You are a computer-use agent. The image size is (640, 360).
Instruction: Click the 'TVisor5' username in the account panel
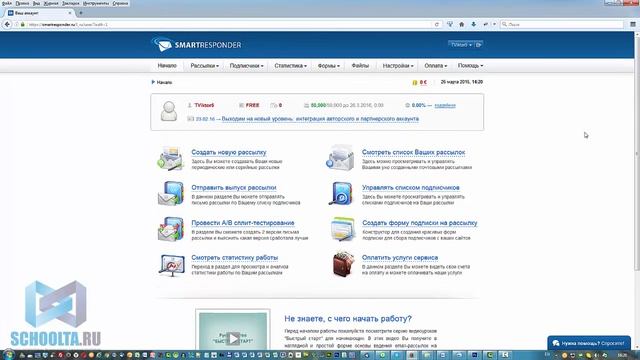pyautogui.click(x=204, y=105)
